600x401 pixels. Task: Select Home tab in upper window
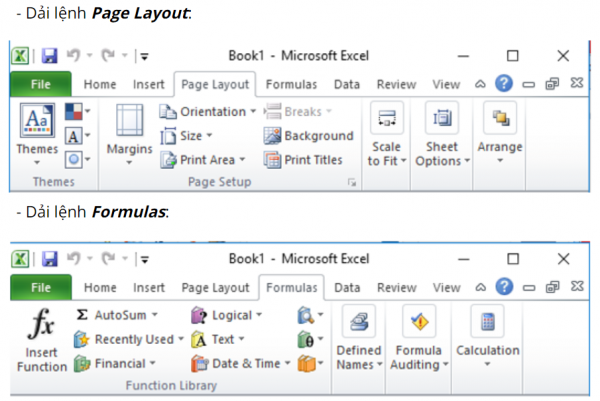[100, 84]
